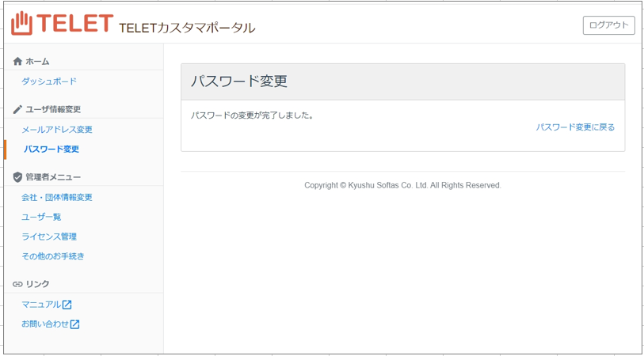Viewport: 644px width, 356px height.
Task: Open the マニュアル link
Action: 41,305
